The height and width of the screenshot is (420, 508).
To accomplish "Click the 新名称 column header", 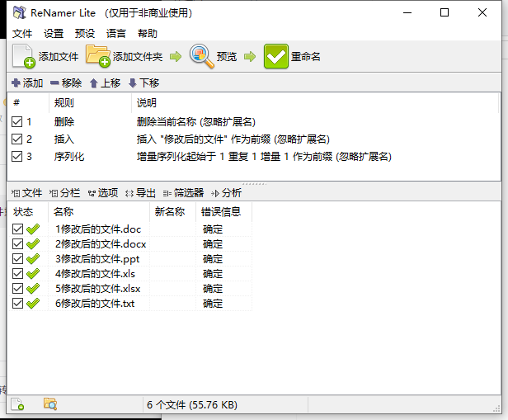I will 172,212.
